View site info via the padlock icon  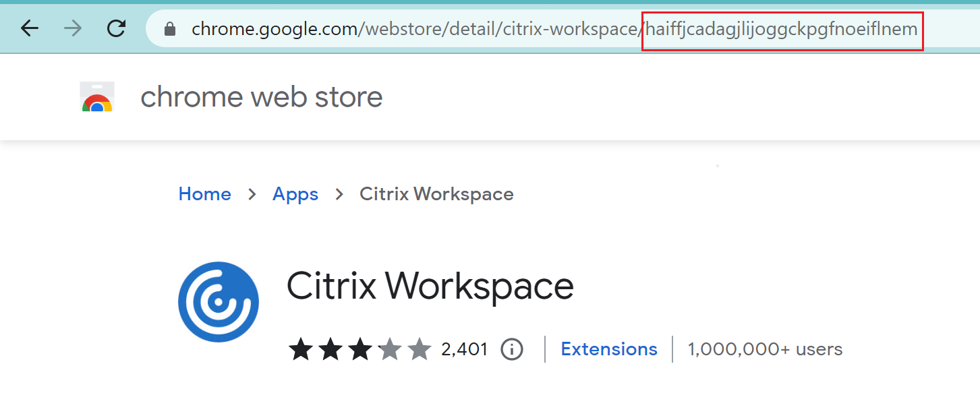click(170, 29)
